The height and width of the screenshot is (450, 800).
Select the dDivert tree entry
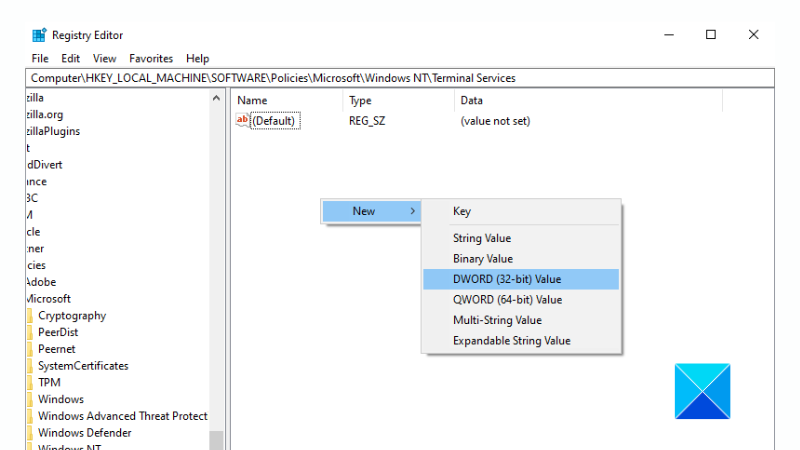[44, 165]
